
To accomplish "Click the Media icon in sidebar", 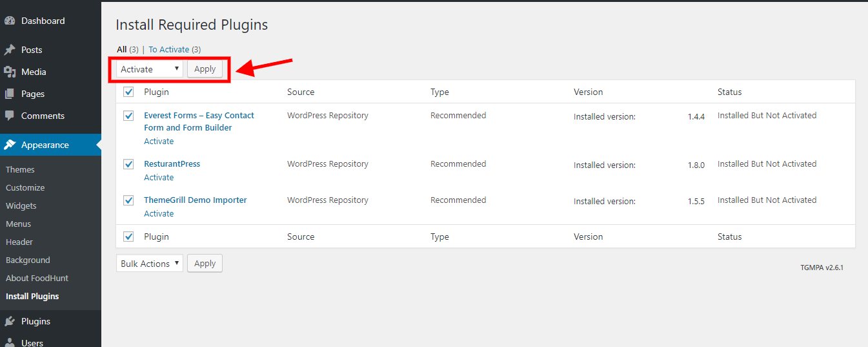I will [x=10, y=72].
